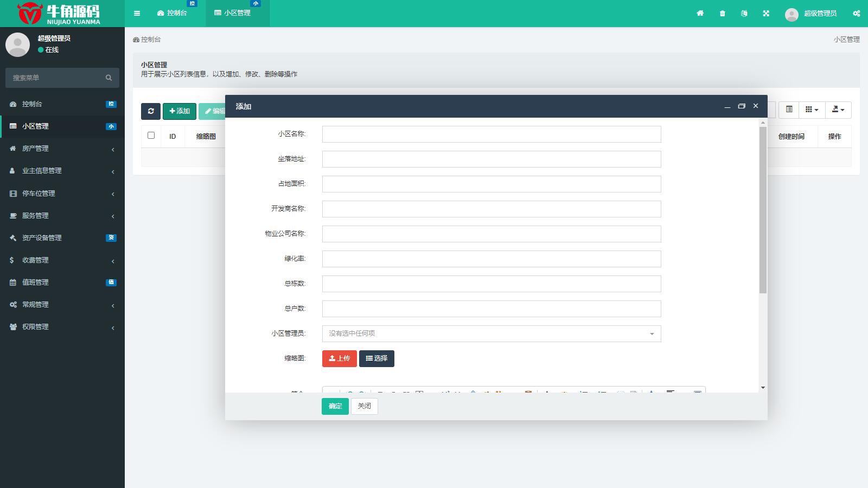Open 控制台 in the sidebar
868x488 pixels.
(x=62, y=104)
